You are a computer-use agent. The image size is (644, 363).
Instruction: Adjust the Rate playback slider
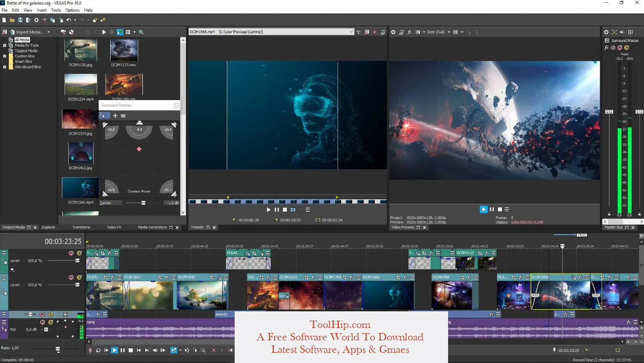(58, 349)
